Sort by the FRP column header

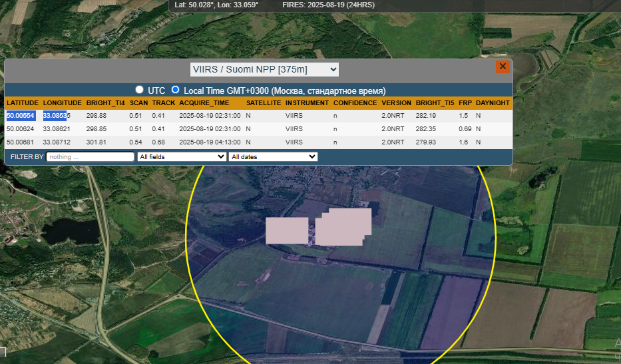(465, 103)
